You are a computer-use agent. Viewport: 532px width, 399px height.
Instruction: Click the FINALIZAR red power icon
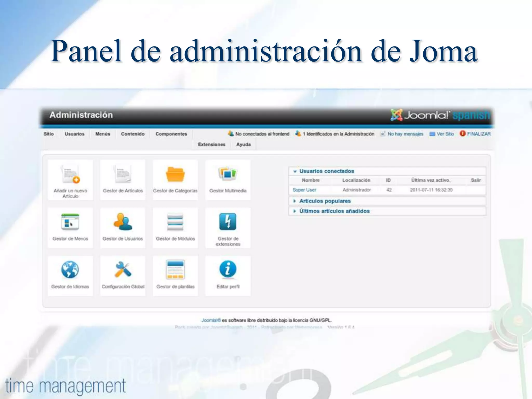click(462, 134)
